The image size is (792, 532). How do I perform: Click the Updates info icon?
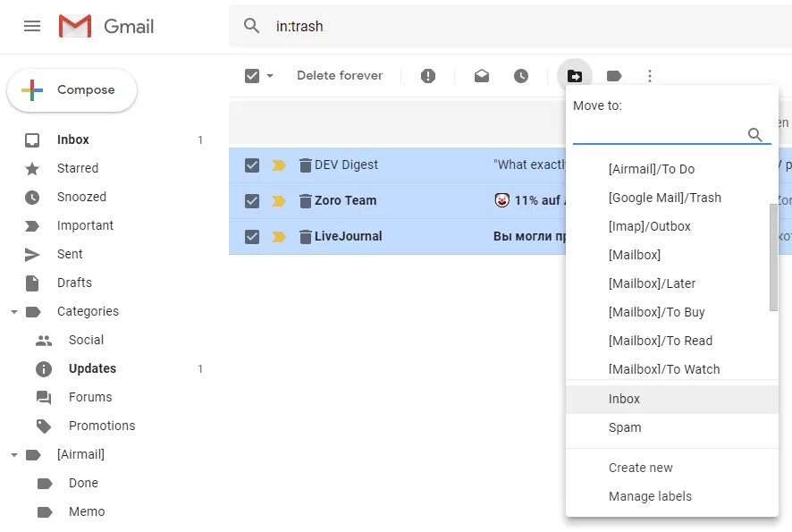coord(44,369)
